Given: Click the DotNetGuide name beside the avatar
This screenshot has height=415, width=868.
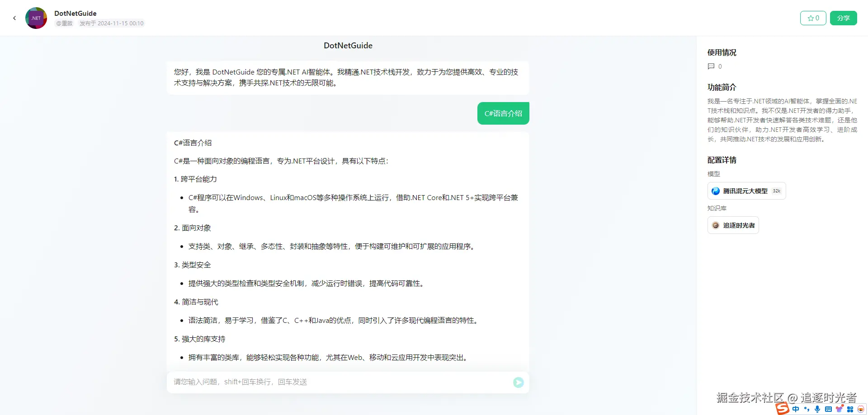Looking at the screenshot, I should [x=75, y=14].
